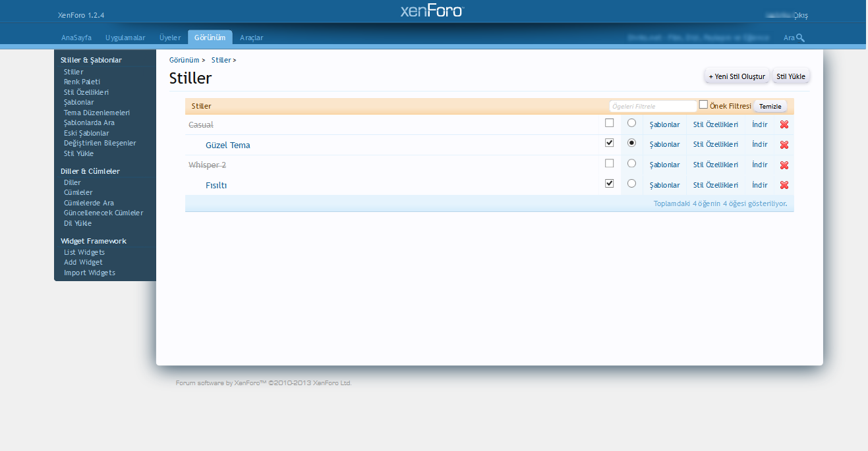Open Renk Paleti in the sidebar
This screenshot has width=868, height=451.
click(x=82, y=82)
